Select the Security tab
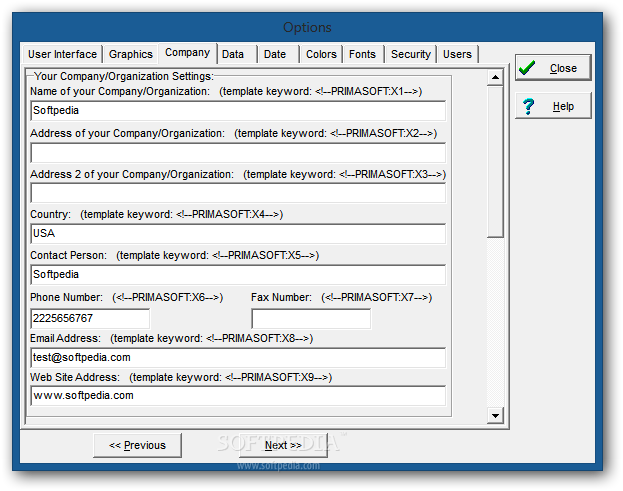Image resolution: width=623 pixels, height=491 pixels. click(411, 54)
